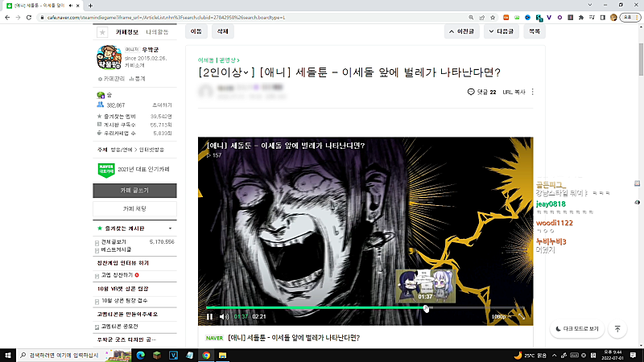Open the tab search chevron in title bar

coord(590,5)
